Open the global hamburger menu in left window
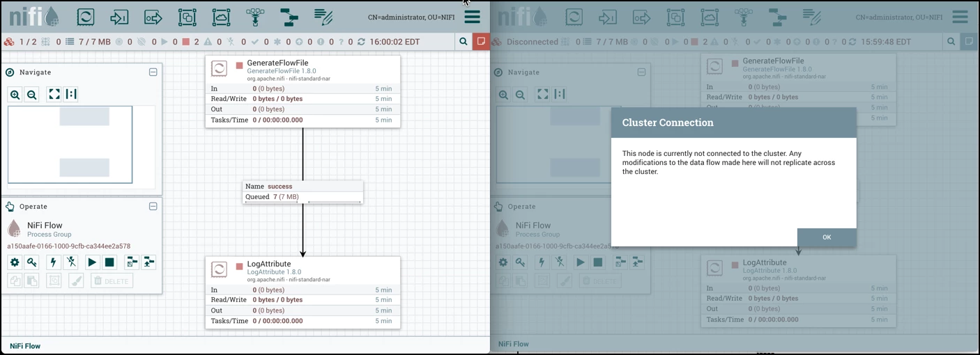Screen dimensions: 980x355 473,17
